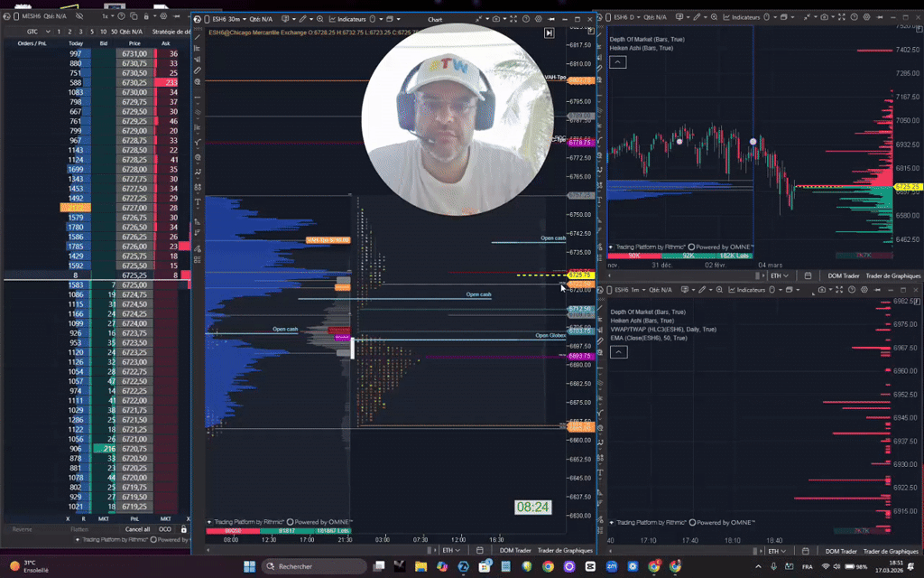Click the zoom magnifier icon in ESH6 D toolbar

(715, 17)
